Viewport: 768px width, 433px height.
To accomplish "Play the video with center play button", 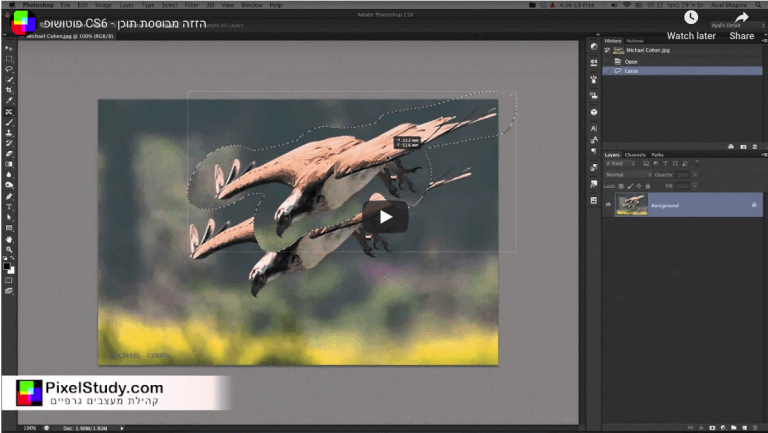I will 385,216.
